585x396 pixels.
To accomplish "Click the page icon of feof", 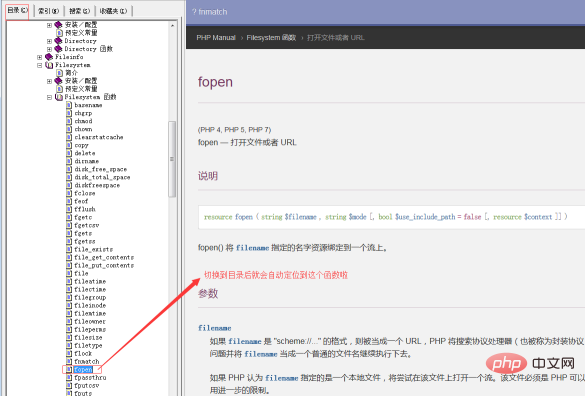I will (x=69, y=201).
